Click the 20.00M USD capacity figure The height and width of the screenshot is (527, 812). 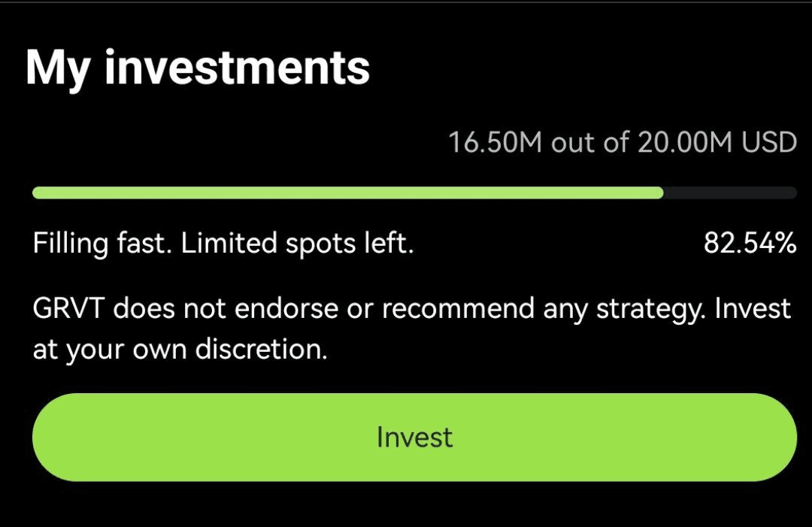coord(717,142)
